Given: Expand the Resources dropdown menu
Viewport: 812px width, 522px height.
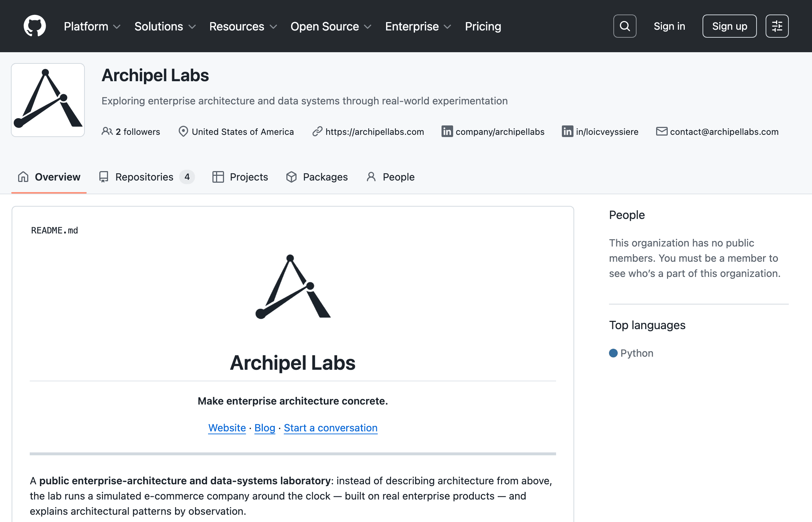Looking at the screenshot, I should coord(243,26).
